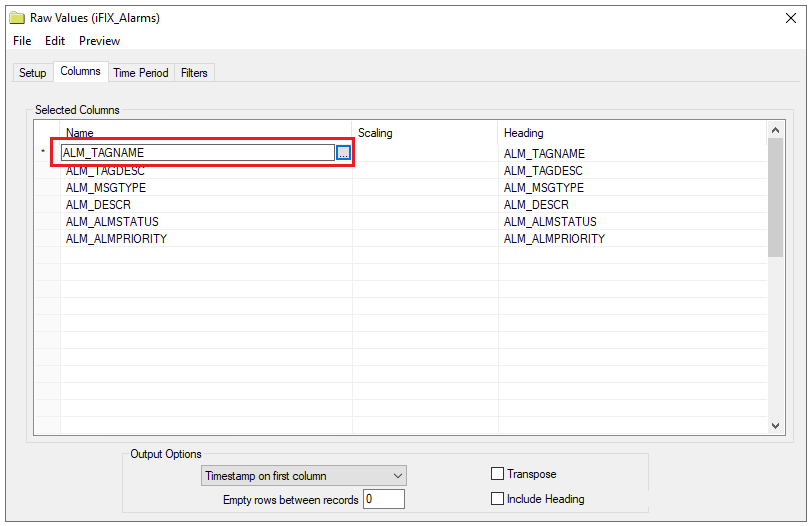Open the Filters tab

(194, 73)
